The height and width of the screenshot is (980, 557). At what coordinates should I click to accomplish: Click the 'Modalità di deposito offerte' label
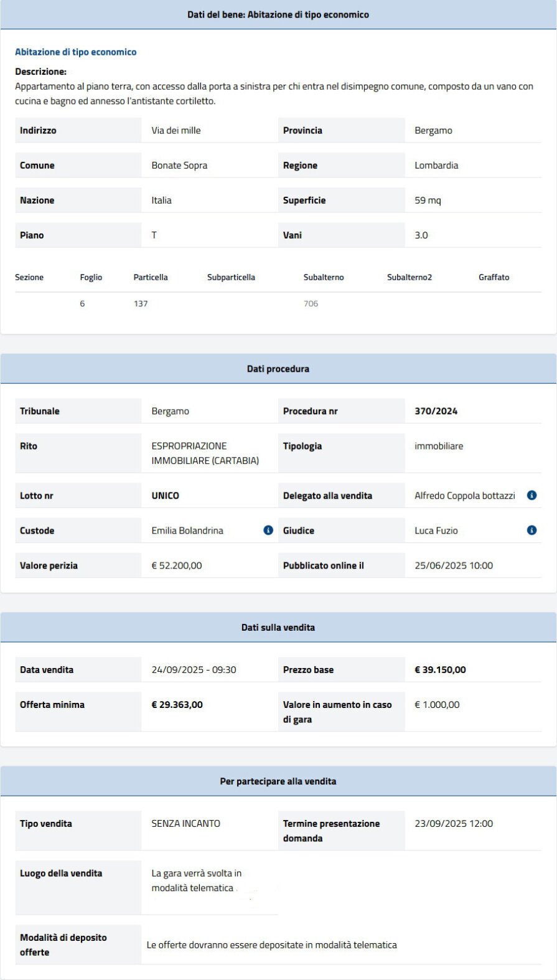63,945
